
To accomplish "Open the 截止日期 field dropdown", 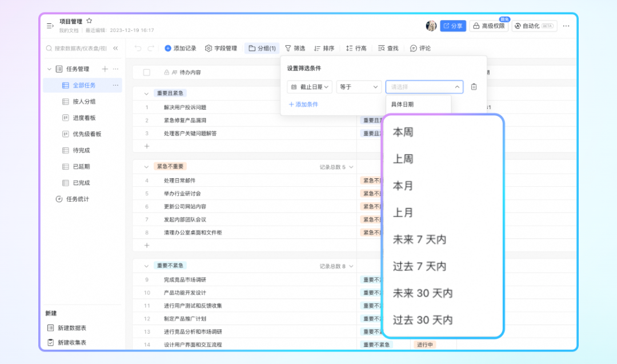I will click(x=309, y=87).
